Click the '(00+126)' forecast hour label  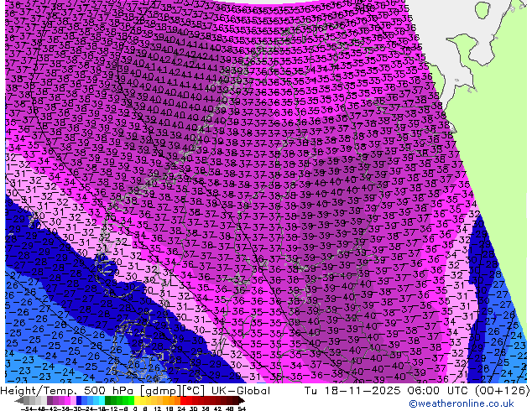click(x=502, y=391)
